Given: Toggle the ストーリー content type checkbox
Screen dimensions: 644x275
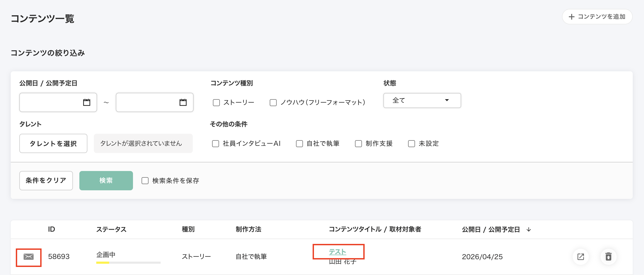Looking at the screenshot, I should pyautogui.click(x=216, y=103).
